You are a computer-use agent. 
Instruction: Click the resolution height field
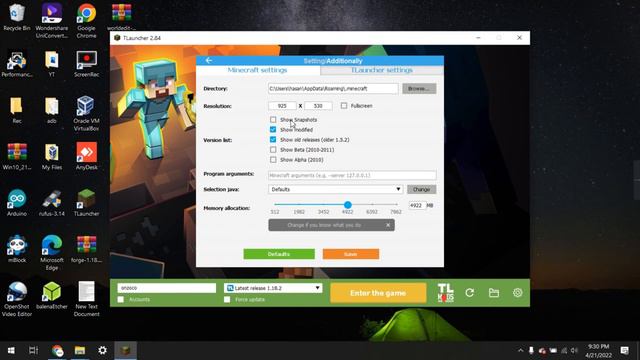[318, 106]
